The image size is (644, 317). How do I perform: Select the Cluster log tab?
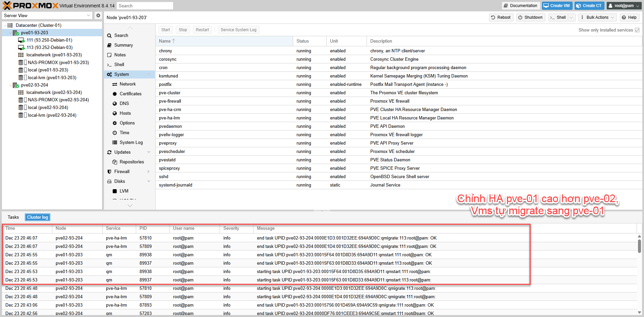click(38, 217)
